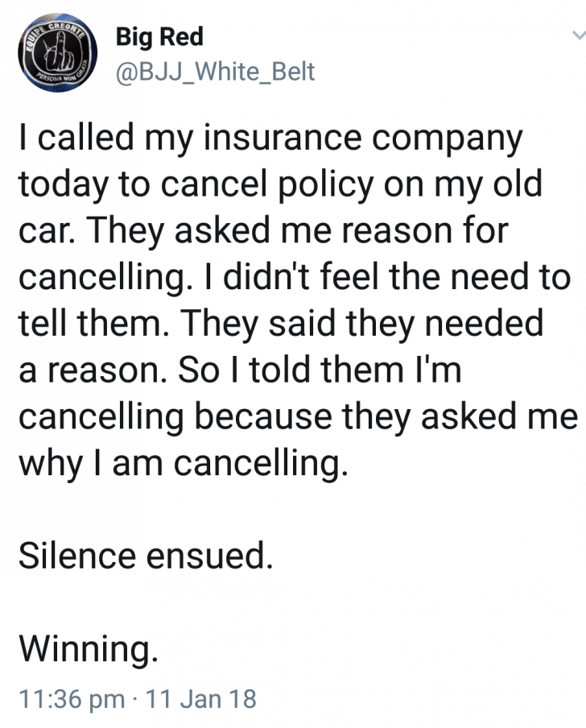The height and width of the screenshot is (728, 586).
Task: Click the "I called my insurance company" line
Action: pyautogui.click(x=270, y=140)
